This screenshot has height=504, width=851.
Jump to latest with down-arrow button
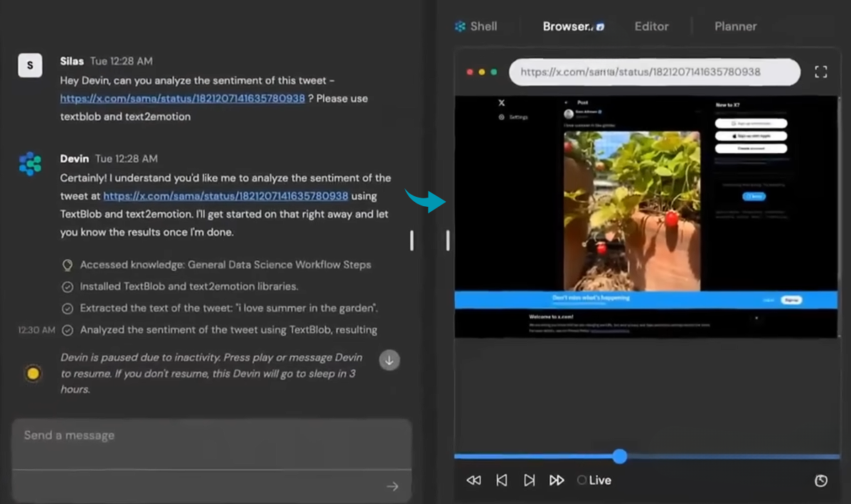tap(389, 360)
